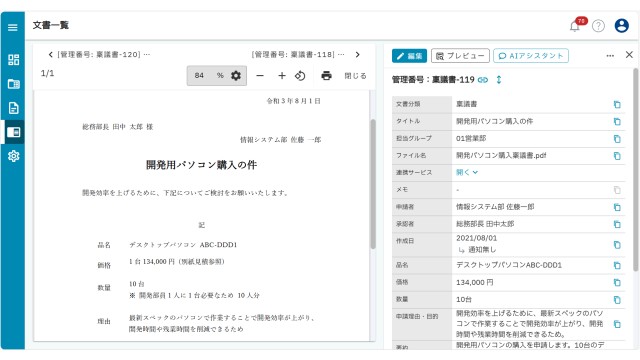Open the help question mark icon

(x=598, y=26)
